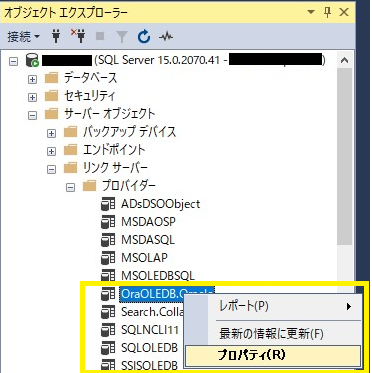
Task: Select the ADsDSOObject provider
Action: pos(161,204)
